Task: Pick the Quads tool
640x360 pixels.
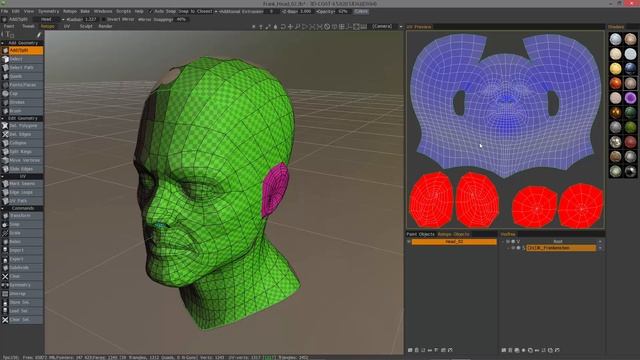Action: click(22, 76)
